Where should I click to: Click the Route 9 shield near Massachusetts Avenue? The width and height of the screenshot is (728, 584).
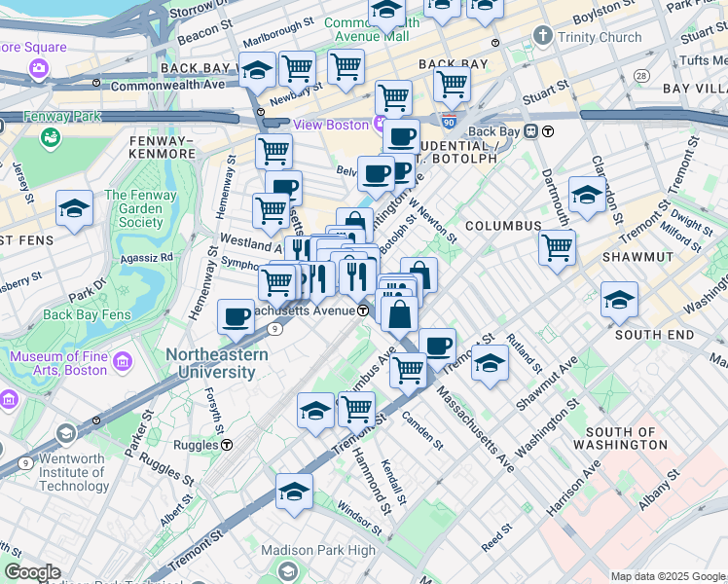click(274, 329)
